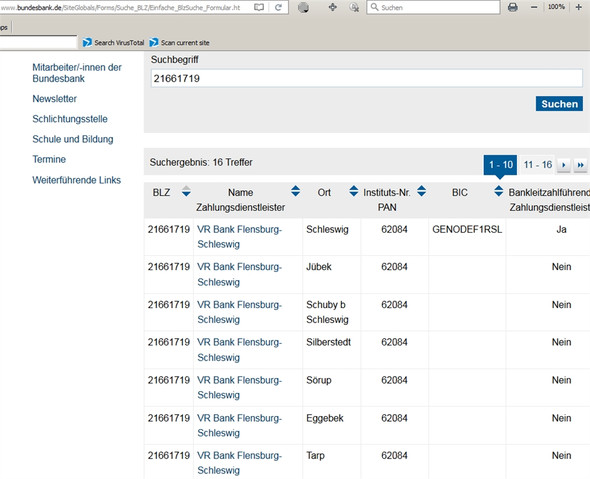Click the Suchbegriff field containing 21661719
Viewport: 590px width, 479px height.
click(x=366, y=78)
